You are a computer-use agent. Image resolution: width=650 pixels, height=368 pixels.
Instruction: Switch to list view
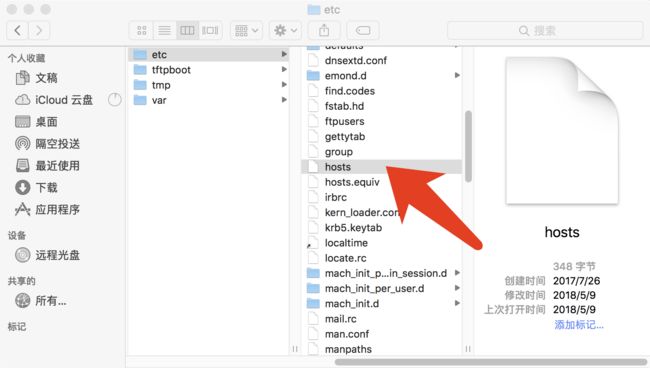coord(165,30)
